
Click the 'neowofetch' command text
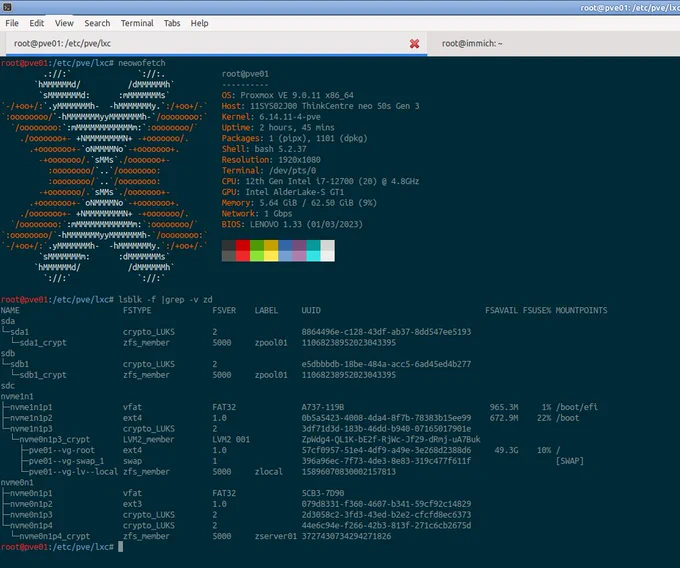(142, 63)
